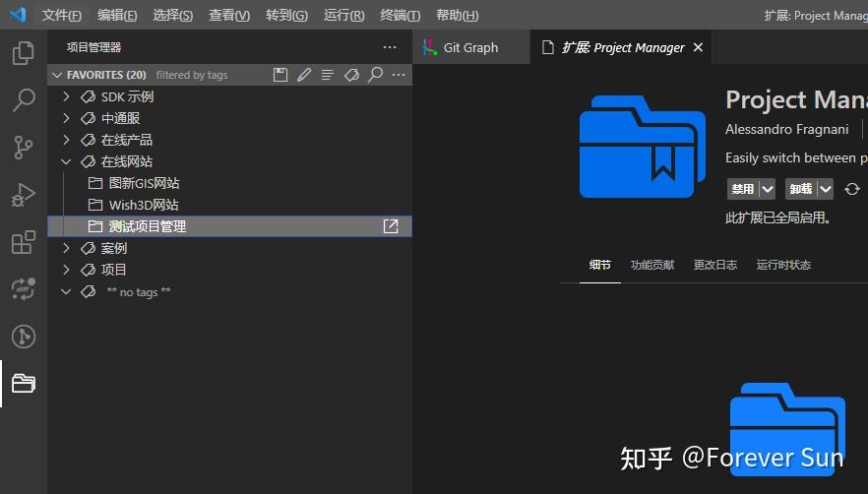
Task: Open the diff sync icon in activity bar
Action: coord(23,289)
